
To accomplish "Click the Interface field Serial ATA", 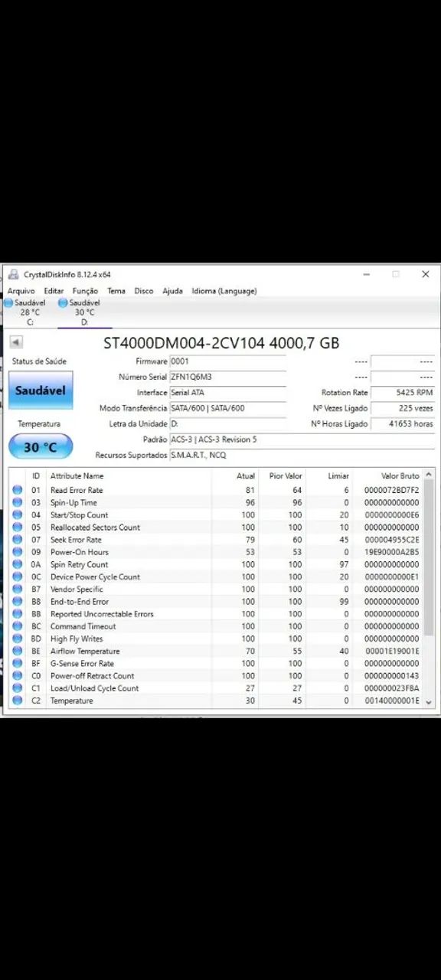I will 227,393.
